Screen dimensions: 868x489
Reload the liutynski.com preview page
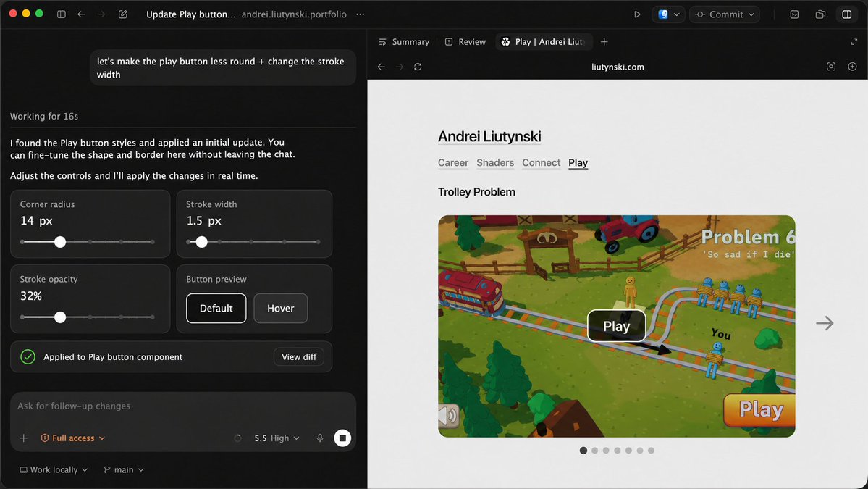click(x=418, y=67)
